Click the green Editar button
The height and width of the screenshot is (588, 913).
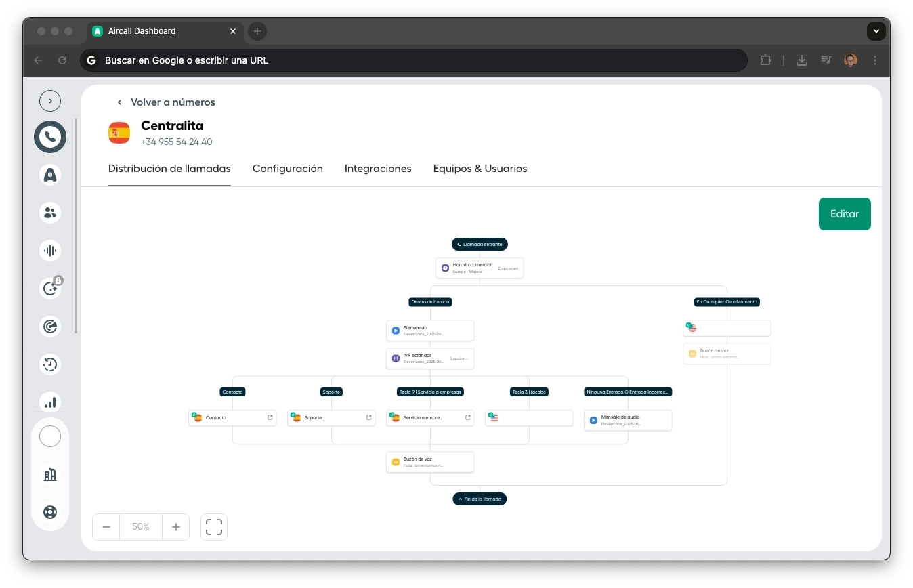pos(844,213)
